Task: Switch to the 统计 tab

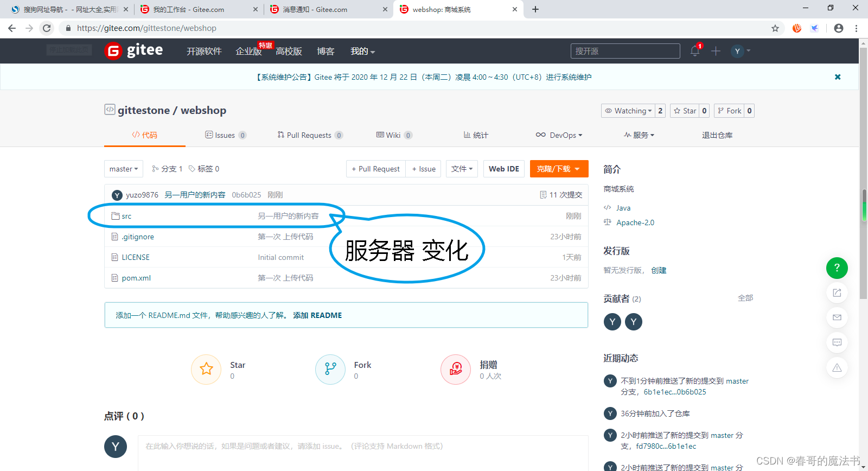Action: 476,135
